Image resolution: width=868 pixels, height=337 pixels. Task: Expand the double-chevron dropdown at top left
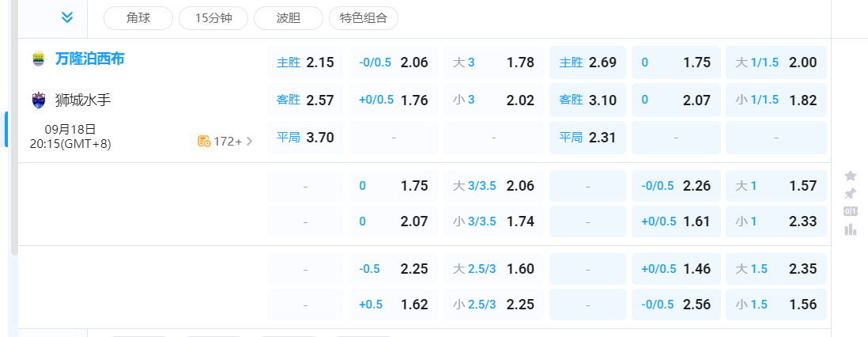tap(67, 17)
